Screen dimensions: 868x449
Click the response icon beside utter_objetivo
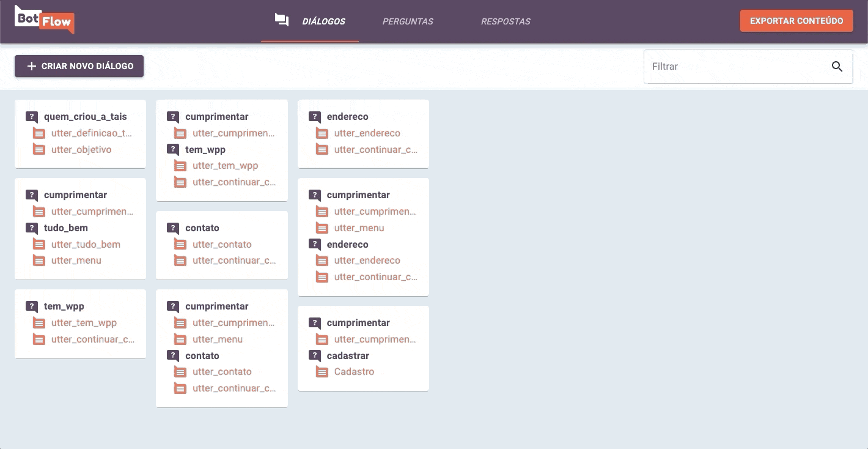(x=39, y=150)
